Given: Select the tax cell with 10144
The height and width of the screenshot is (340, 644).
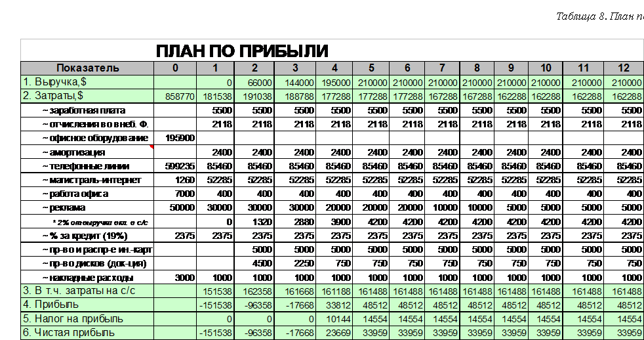Looking at the screenshot, I should pyautogui.click(x=334, y=319).
